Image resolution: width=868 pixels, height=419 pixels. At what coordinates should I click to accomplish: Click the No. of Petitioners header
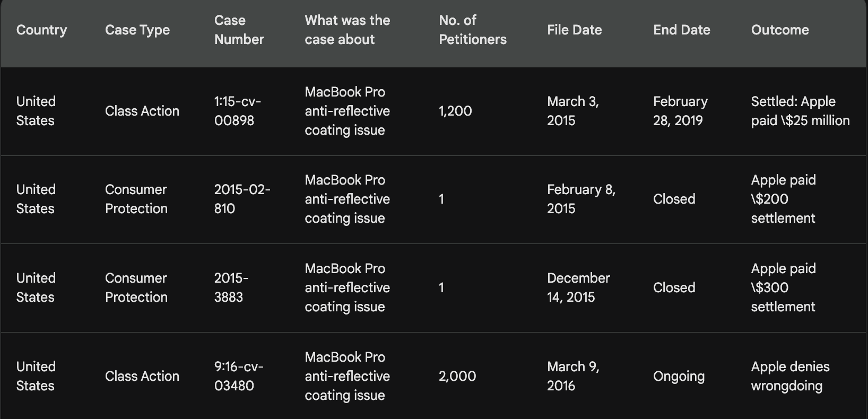point(472,30)
